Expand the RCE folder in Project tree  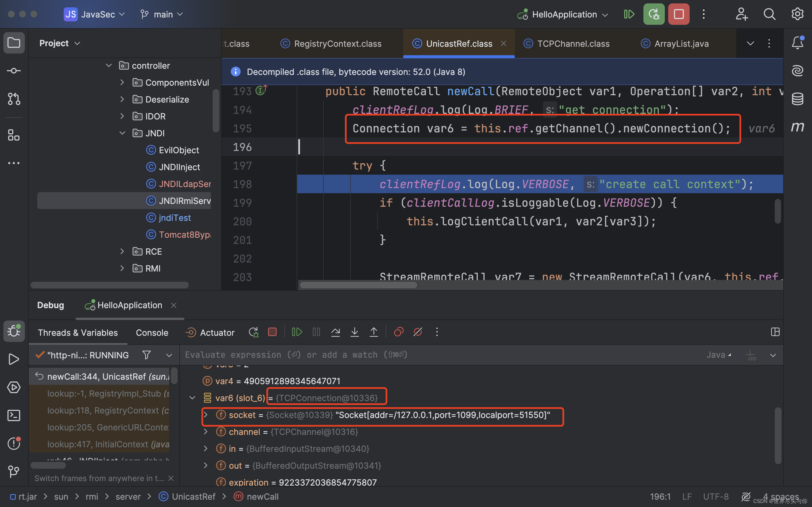coord(122,252)
